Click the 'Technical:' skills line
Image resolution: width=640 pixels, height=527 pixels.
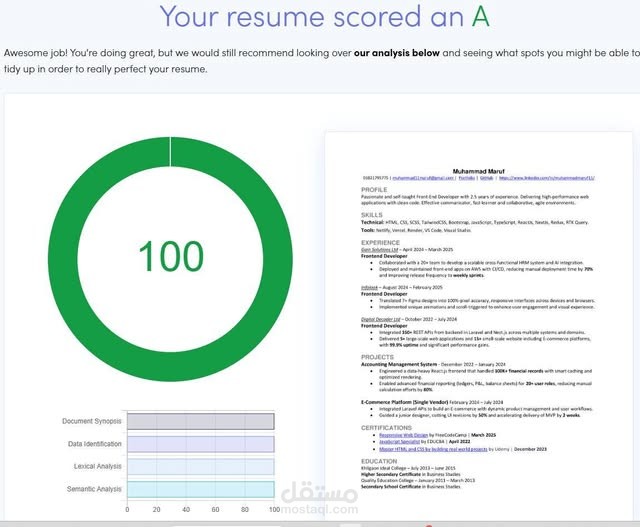pyautogui.click(x=475, y=222)
